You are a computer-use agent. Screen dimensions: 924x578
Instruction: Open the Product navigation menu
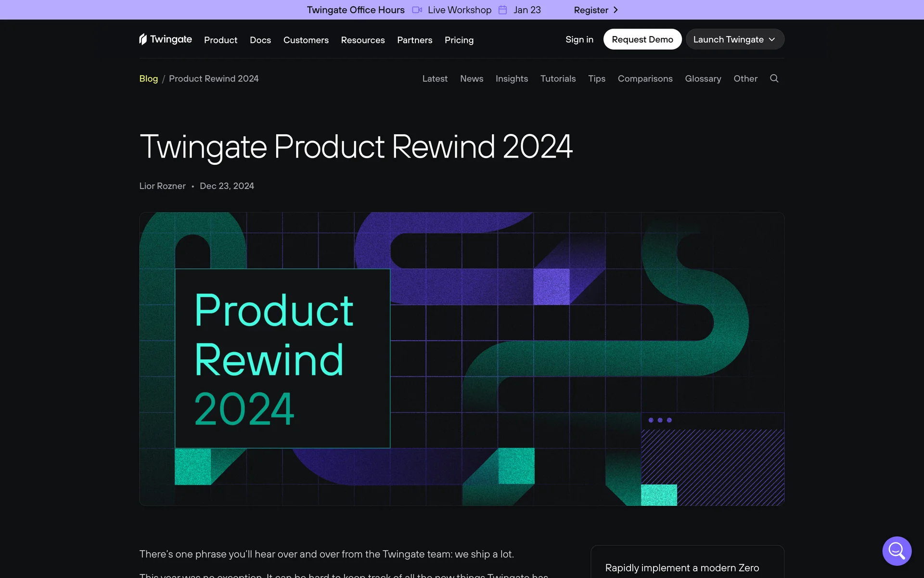click(x=220, y=40)
